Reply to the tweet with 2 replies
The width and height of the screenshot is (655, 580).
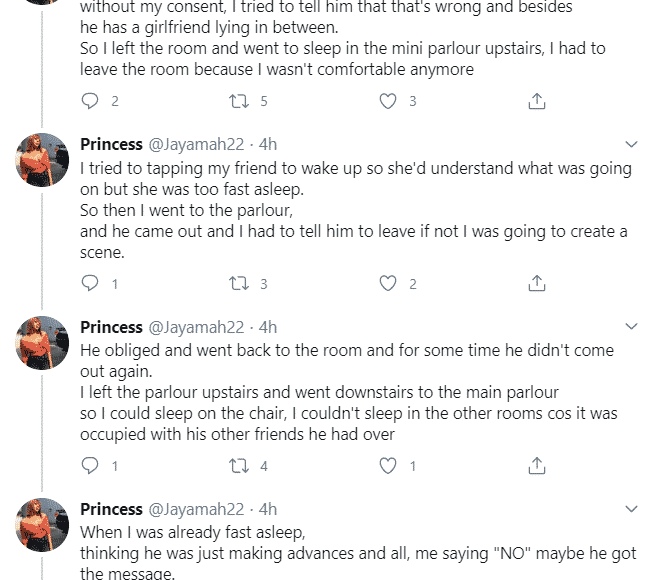click(x=90, y=101)
